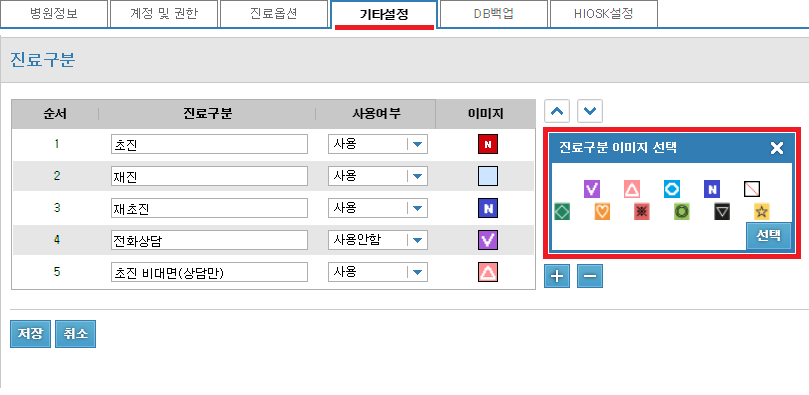Pick the black inverted triangle icon
The image size is (809, 395).
click(722, 211)
